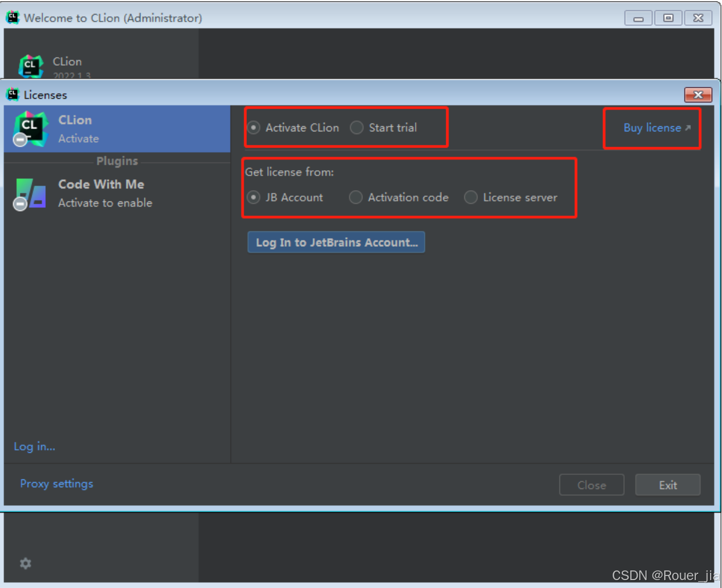The width and height of the screenshot is (722, 588).
Task: Choose the Activation code radio option
Action: tap(356, 198)
